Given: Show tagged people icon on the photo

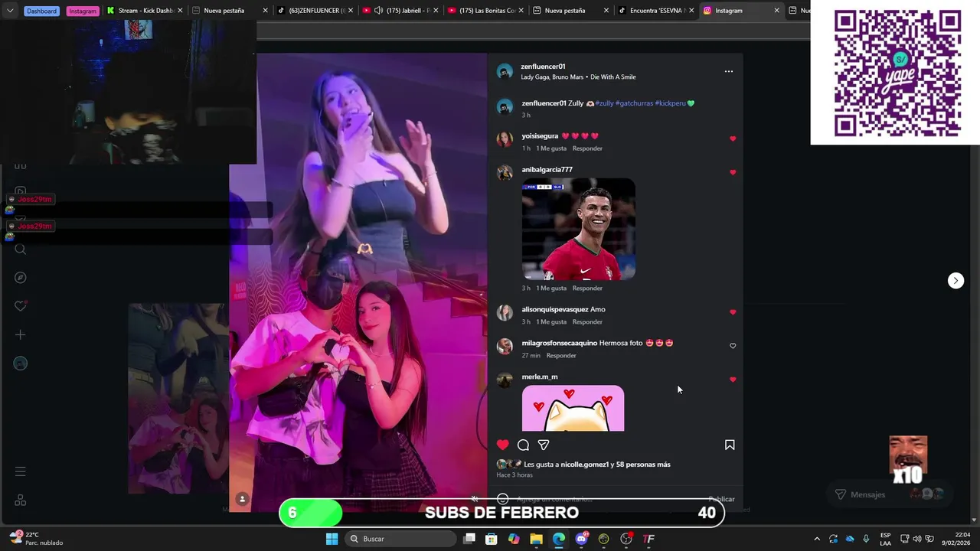Looking at the screenshot, I should click(242, 499).
